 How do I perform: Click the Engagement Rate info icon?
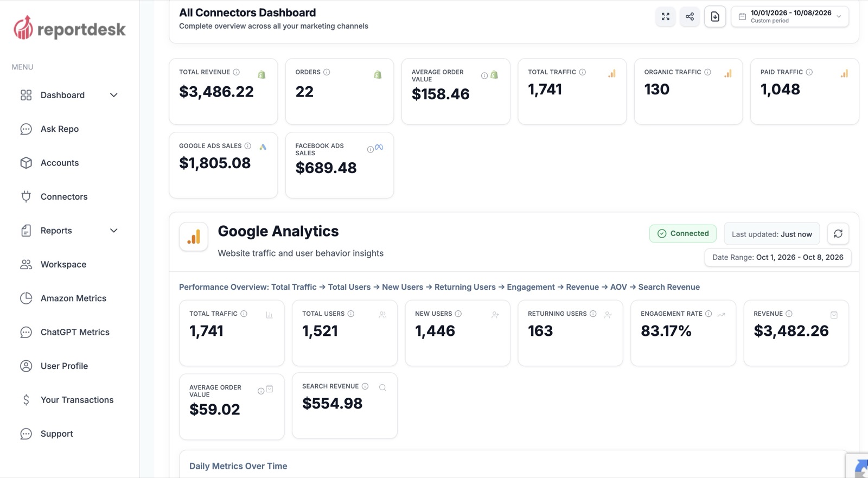pyautogui.click(x=709, y=314)
